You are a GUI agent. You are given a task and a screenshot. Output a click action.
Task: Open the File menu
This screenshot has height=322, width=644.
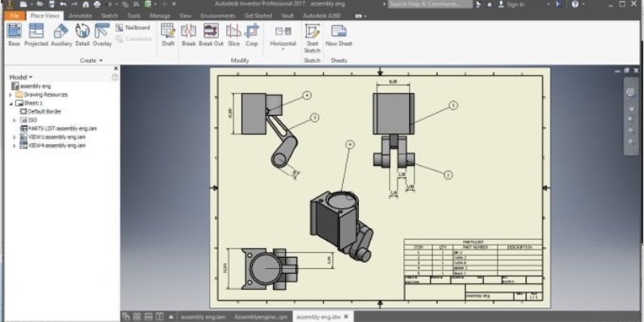14,15
